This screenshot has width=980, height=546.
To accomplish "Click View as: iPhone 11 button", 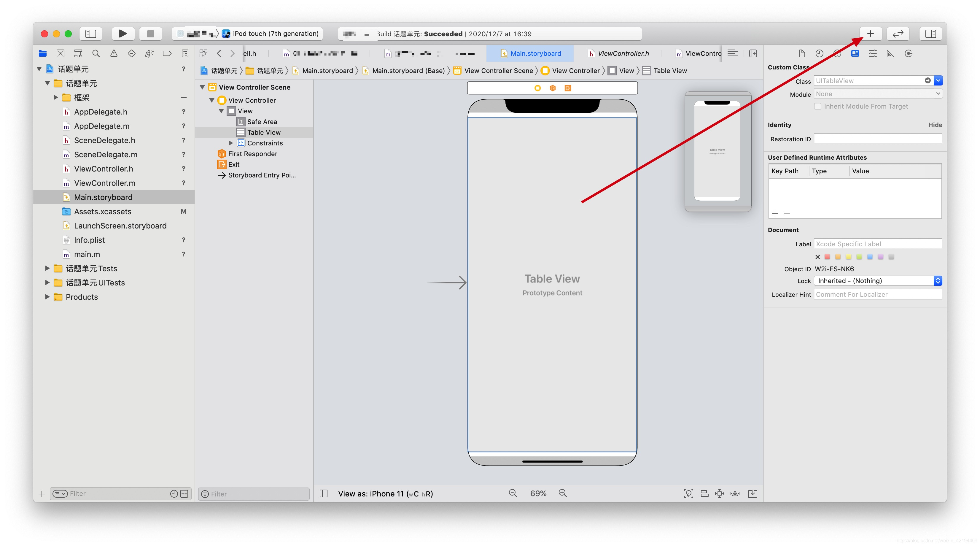I will coord(385,493).
